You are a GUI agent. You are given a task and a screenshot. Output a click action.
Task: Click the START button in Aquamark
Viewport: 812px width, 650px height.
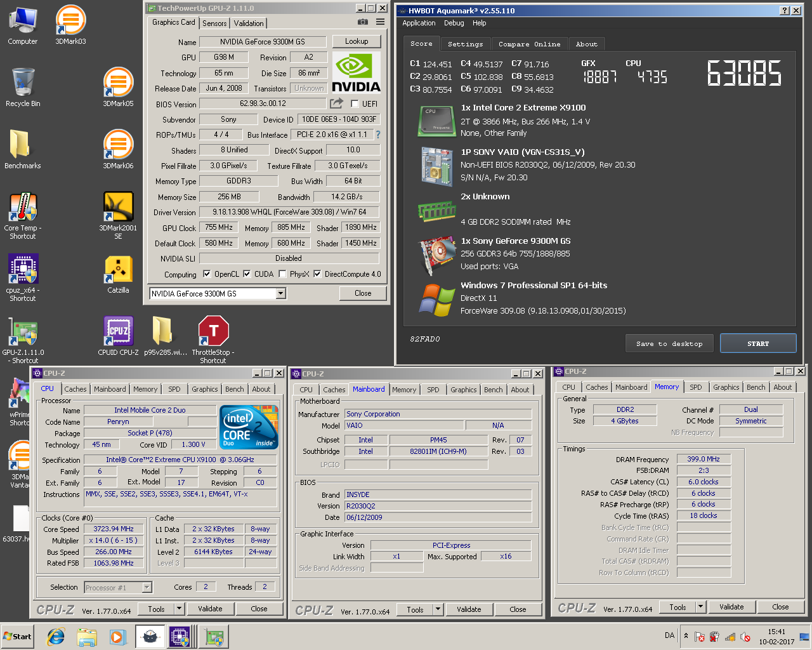758,343
